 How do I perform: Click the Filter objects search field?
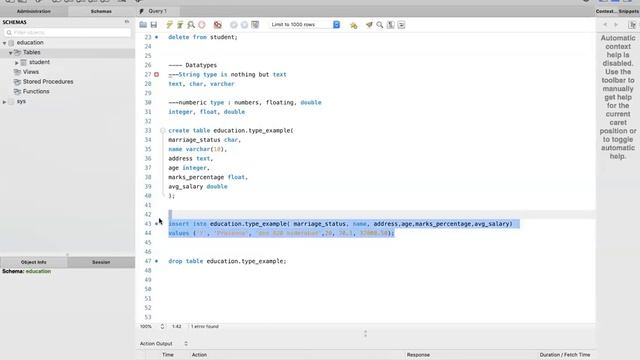pos(67,32)
